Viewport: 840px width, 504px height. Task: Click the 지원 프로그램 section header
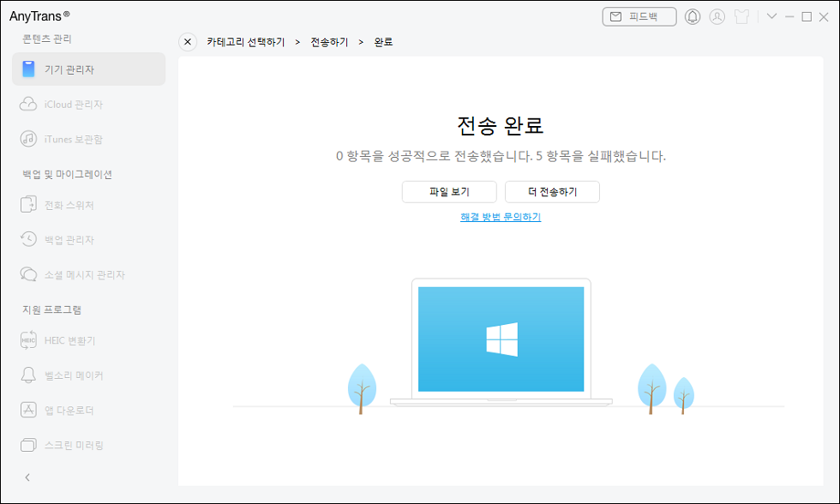click(51, 309)
